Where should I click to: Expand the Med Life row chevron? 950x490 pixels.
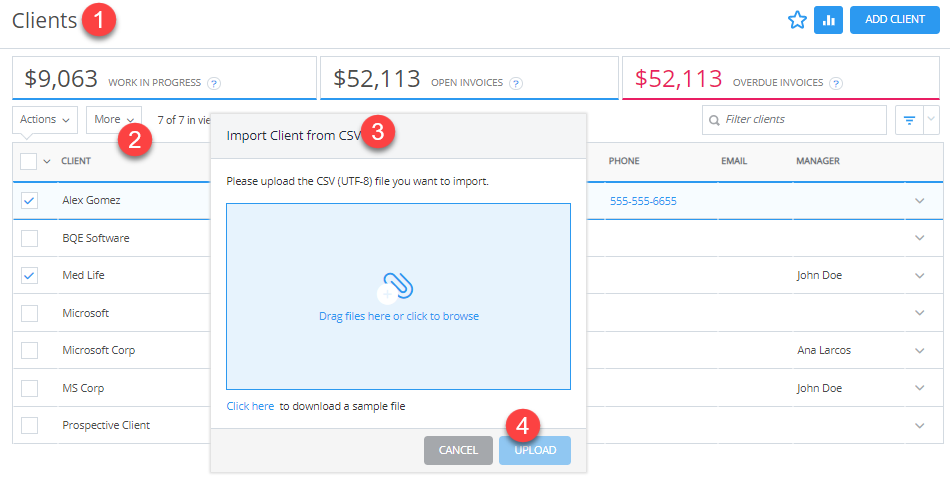920,276
